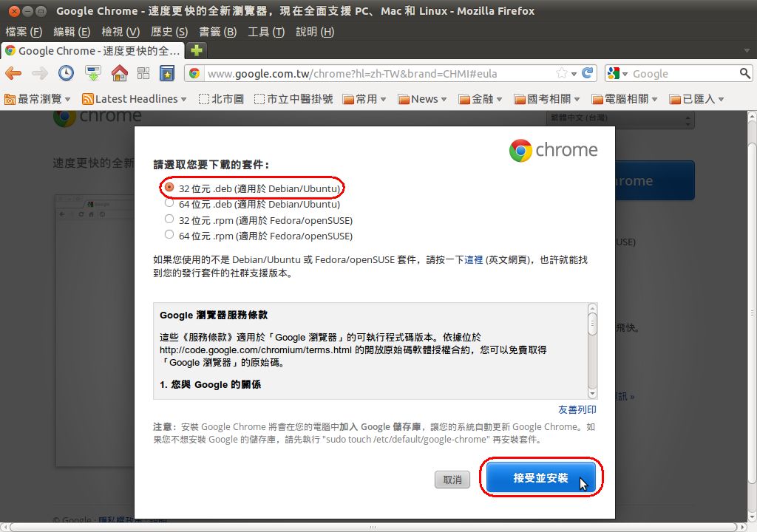The width and height of the screenshot is (757, 532).
Task: Click the back arrow navigation icon
Action: pos(13,73)
